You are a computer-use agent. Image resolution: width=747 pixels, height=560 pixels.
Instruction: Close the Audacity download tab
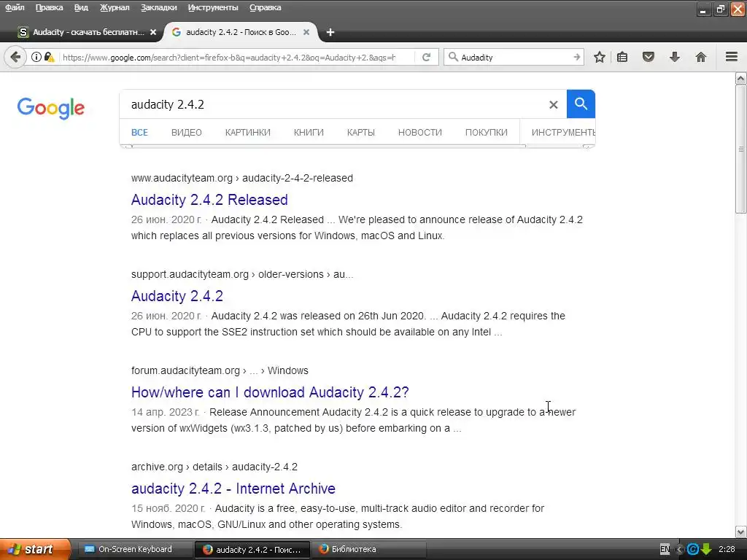[153, 32]
